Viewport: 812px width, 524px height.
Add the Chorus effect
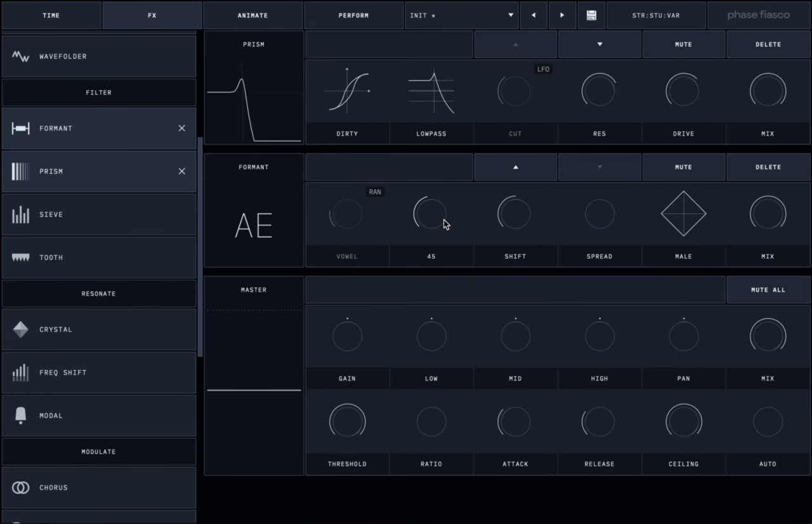(x=99, y=488)
